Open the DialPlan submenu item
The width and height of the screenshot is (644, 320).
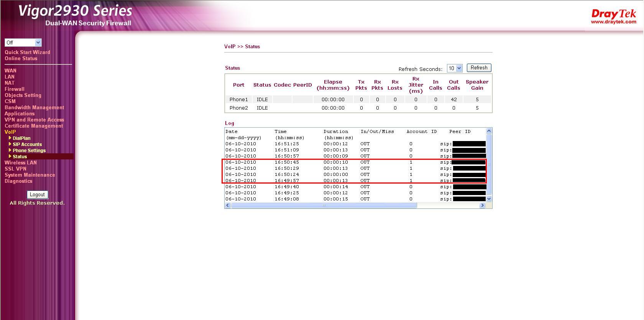(21, 138)
